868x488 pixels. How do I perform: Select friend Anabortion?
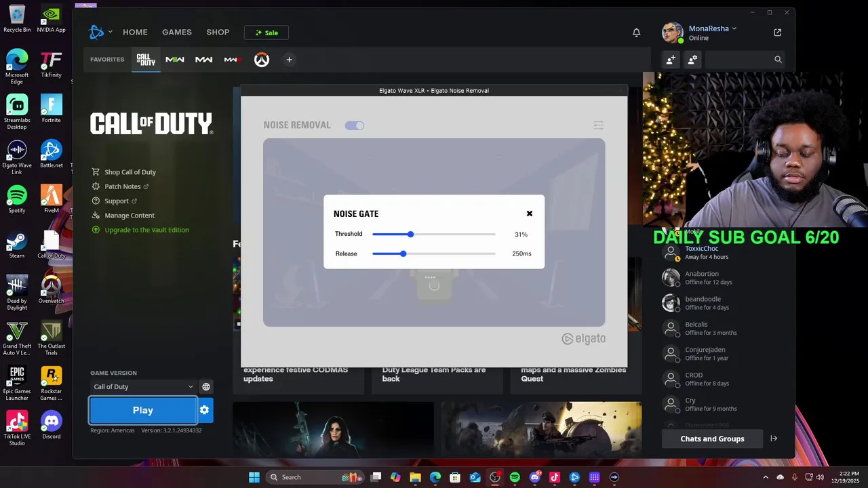click(719, 278)
